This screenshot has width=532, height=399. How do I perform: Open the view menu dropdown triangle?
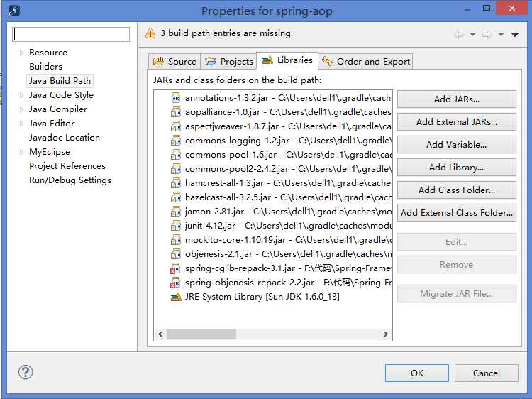click(x=515, y=35)
